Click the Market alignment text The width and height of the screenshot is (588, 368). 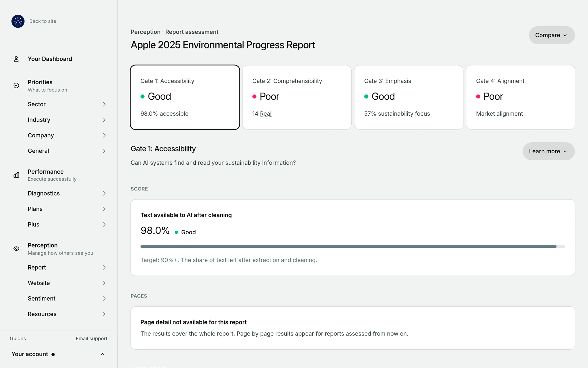[499, 114]
